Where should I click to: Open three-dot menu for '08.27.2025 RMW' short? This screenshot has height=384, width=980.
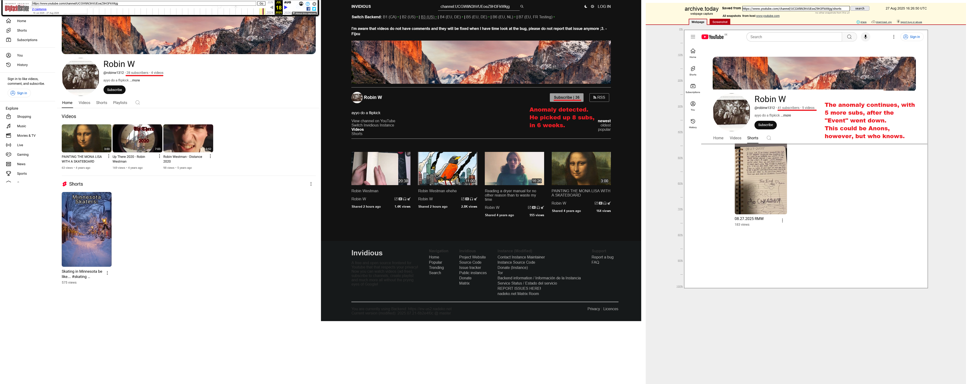pyautogui.click(x=782, y=220)
